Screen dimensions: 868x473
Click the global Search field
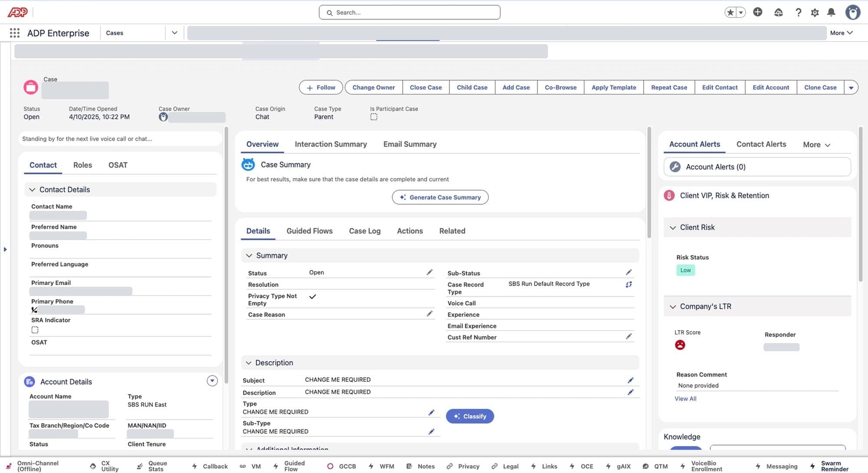(409, 12)
